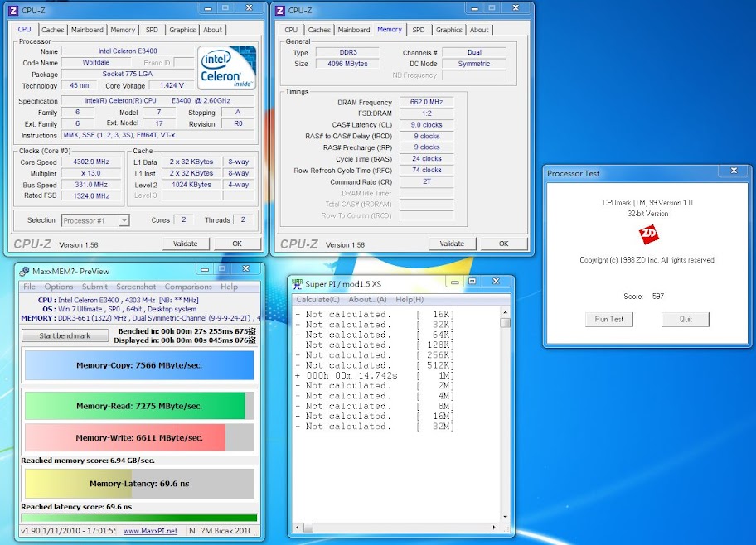756x545 pixels.
Task: Click the Start benchmark button
Action: pyautogui.click(x=65, y=336)
